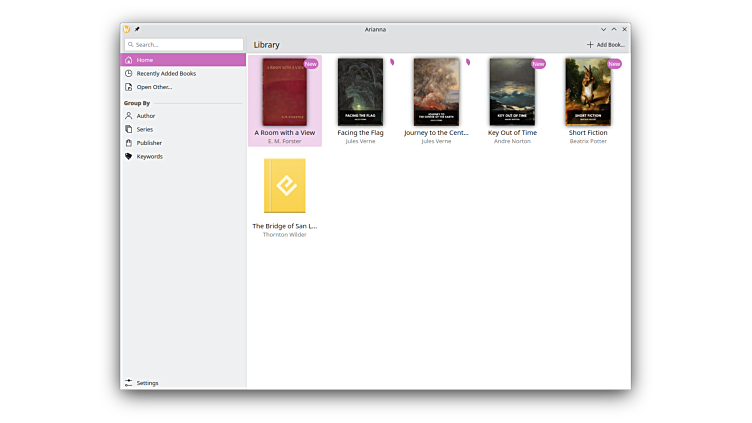
Task: Click the pin window icon in title bar
Action: (x=137, y=29)
